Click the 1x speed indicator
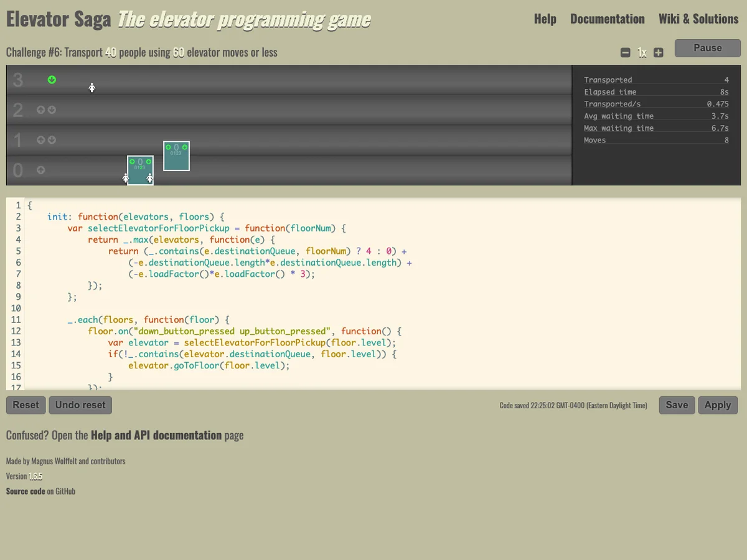747x560 pixels. click(x=642, y=53)
